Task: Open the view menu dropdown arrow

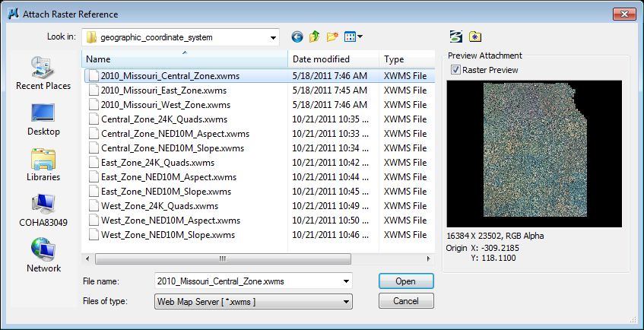Action: pos(360,37)
